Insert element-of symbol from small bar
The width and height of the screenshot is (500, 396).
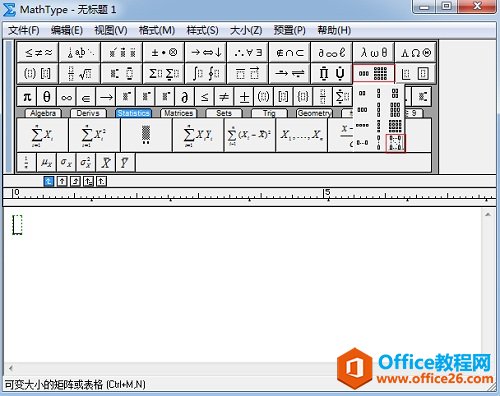pos(86,97)
